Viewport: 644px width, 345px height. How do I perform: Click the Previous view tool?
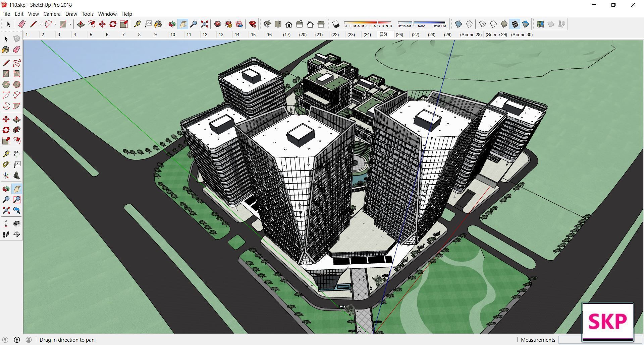coord(17,210)
